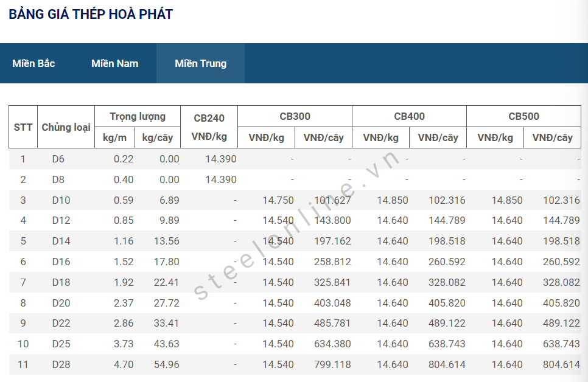The height and width of the screenshot is (382, 588).
Task: Select the D16 row label
Action: pyautogui.click(x=61, y=262)
